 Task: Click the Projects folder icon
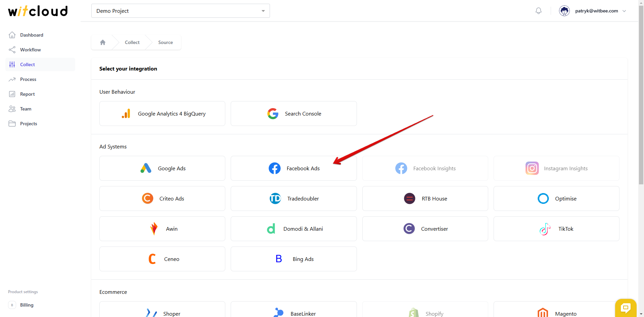point(12,124)
